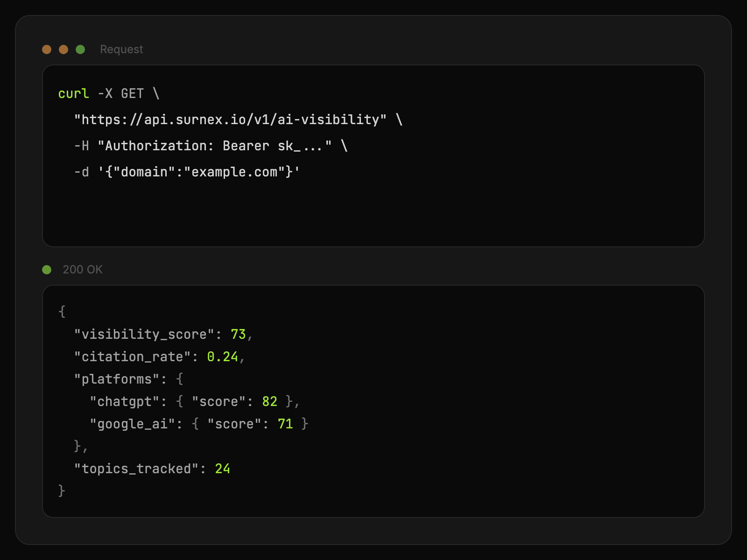The width and height of the screenshot is (747, 560).
Task: Click the green window dot beside Request
Action: click(81, 49)
